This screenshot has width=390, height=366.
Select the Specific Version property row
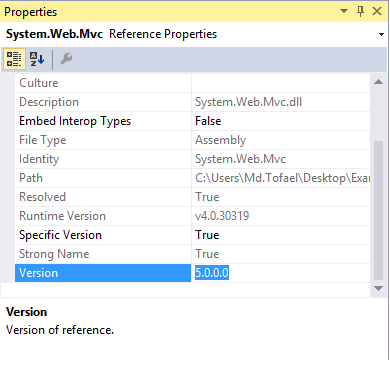click(192, 235)
